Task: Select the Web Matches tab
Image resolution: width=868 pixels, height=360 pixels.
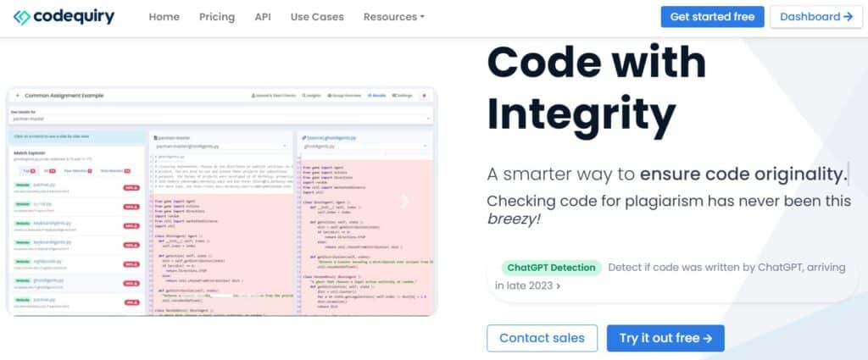Action: pos(114,171)
